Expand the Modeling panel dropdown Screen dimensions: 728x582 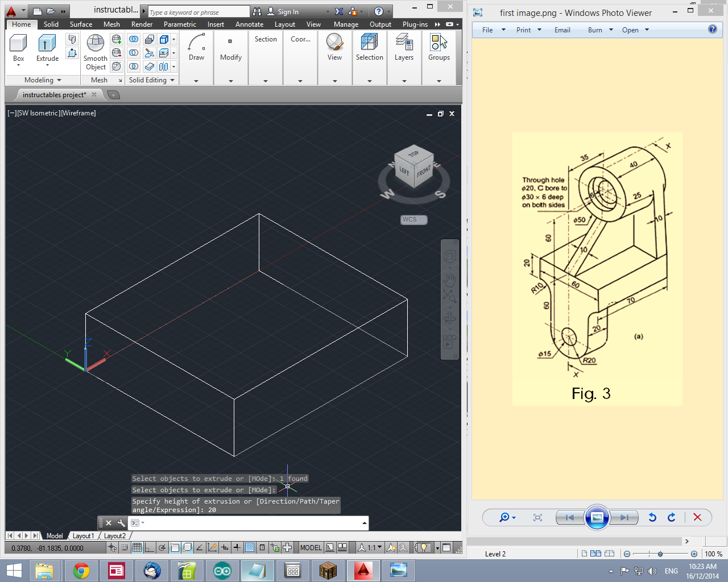pos(59,80)
